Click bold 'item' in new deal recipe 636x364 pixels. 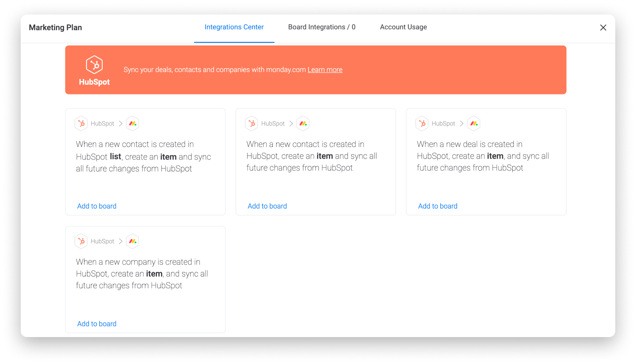coord(495,156)
